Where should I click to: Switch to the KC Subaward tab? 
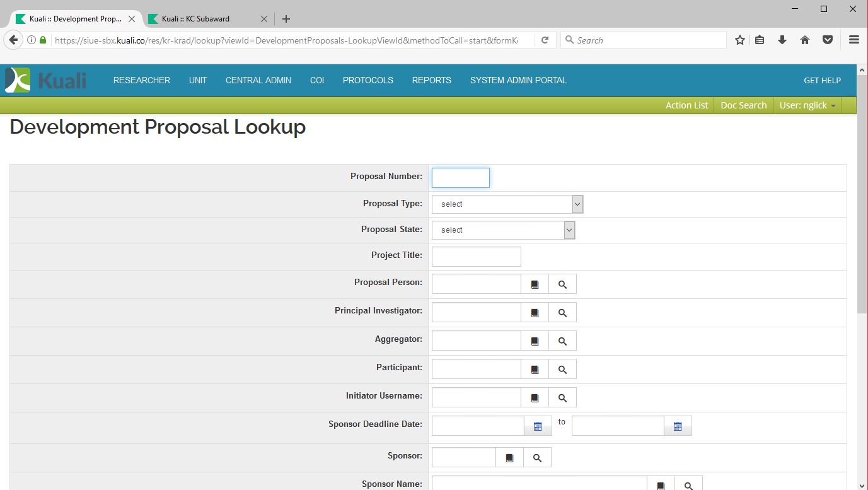[195, 19]
